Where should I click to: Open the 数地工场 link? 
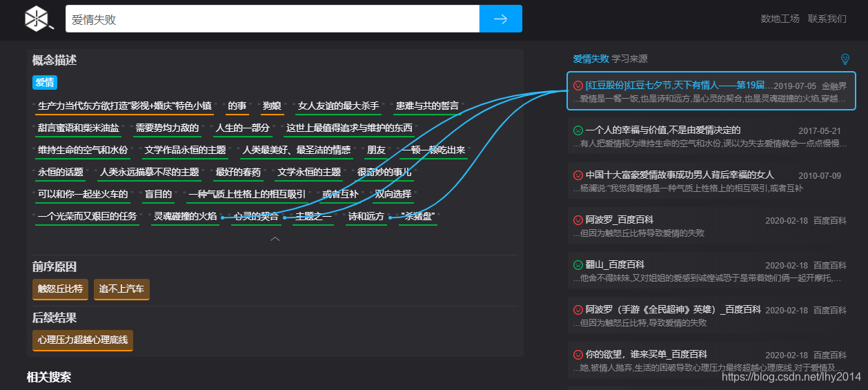tap(780, 19)
